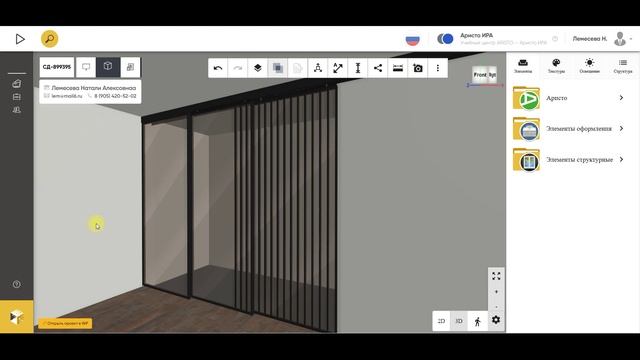The image size is (640, 360).
Task: Click the first left sidebar icon below the line
Action: [17, 84]
